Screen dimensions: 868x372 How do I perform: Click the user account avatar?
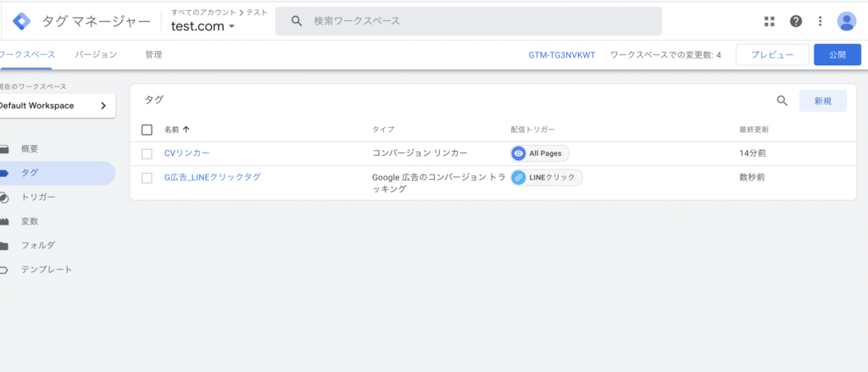tap(846, 21)
